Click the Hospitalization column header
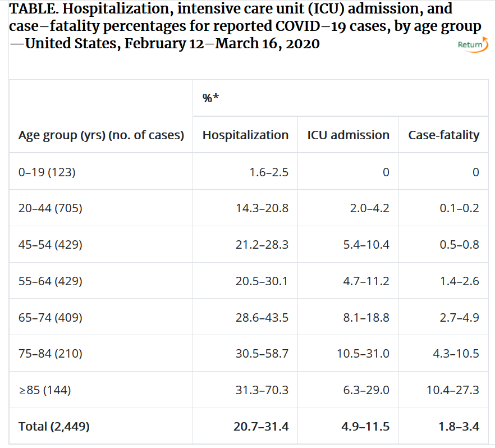This screenshot has width=495, height=448. (245, 135)
